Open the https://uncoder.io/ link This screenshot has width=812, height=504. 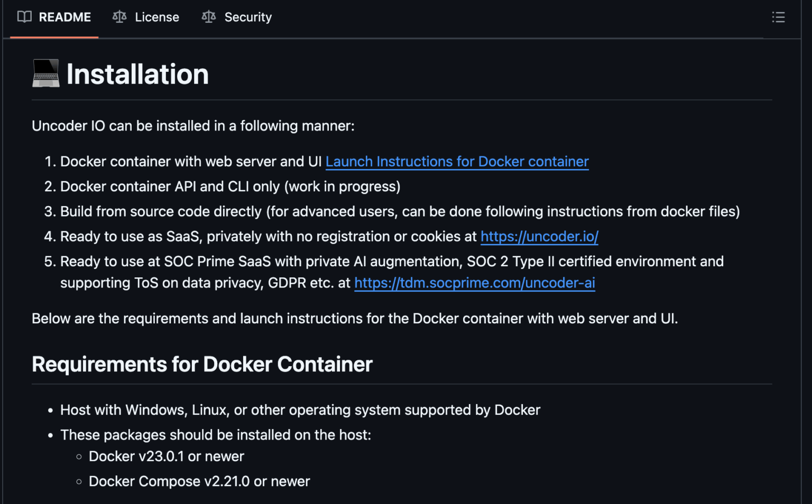coord(539,237)
